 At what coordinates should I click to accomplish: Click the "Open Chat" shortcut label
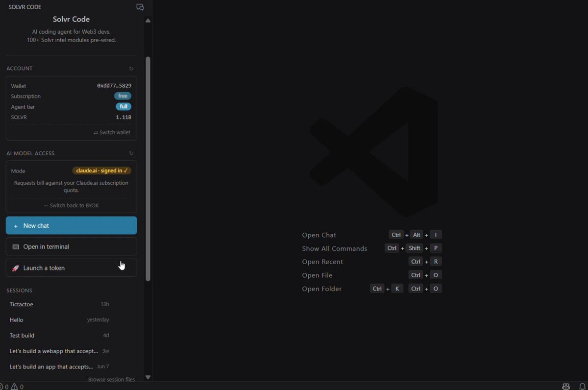[319, 235]
